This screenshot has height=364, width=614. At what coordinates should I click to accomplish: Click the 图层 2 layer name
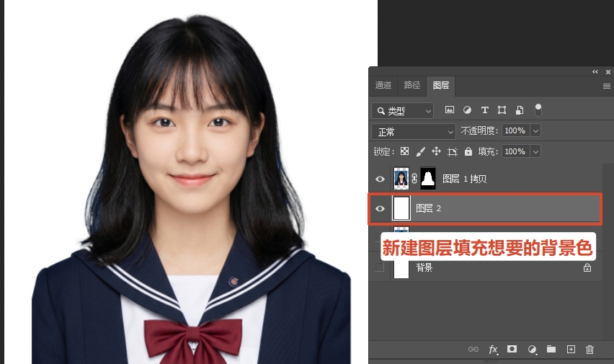(428, 208)
